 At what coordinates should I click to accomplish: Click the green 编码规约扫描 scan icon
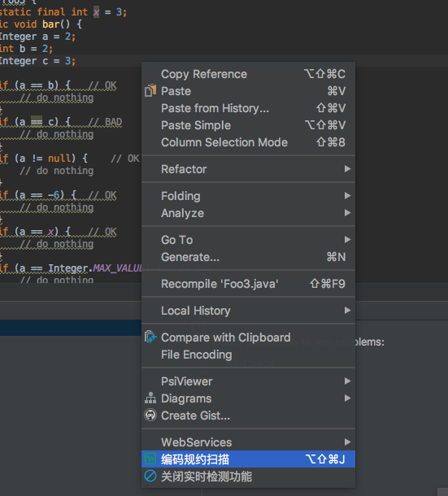(150, 459)
